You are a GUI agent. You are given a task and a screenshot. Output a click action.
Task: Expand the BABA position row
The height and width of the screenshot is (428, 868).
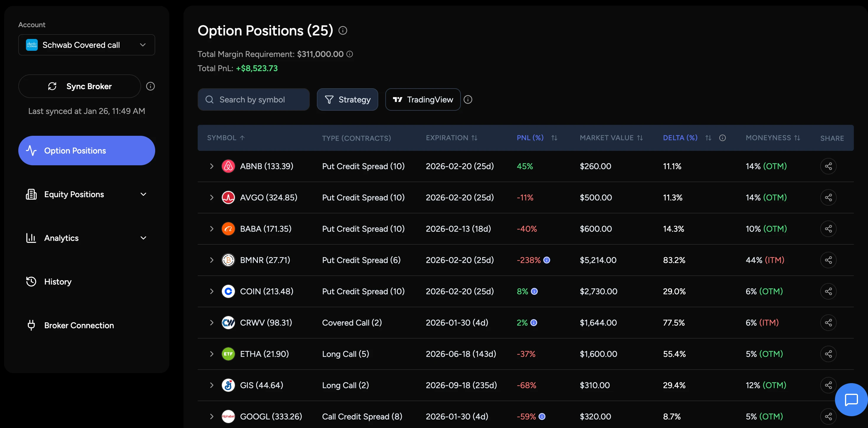pos(212,228)
